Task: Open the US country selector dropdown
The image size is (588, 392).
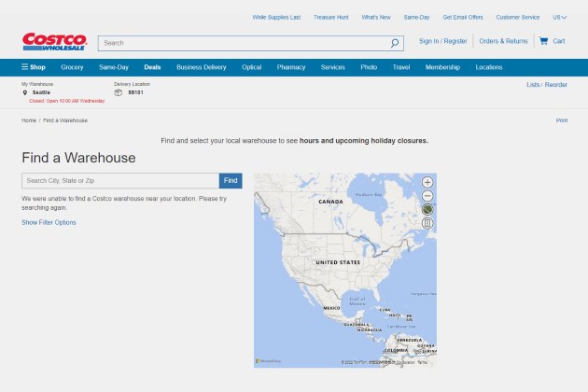Action: [559, 17]
